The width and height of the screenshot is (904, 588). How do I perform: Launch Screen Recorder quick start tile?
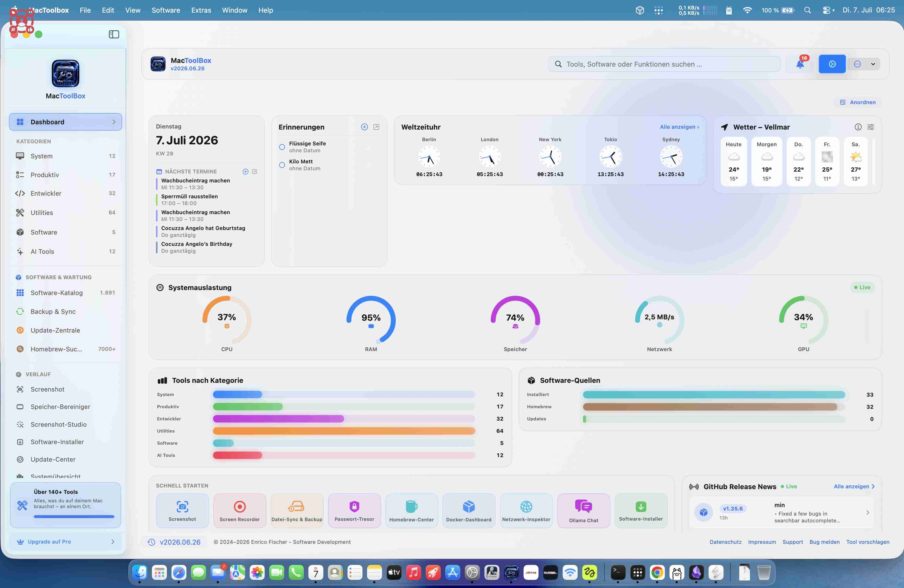(x=240, y=511)
